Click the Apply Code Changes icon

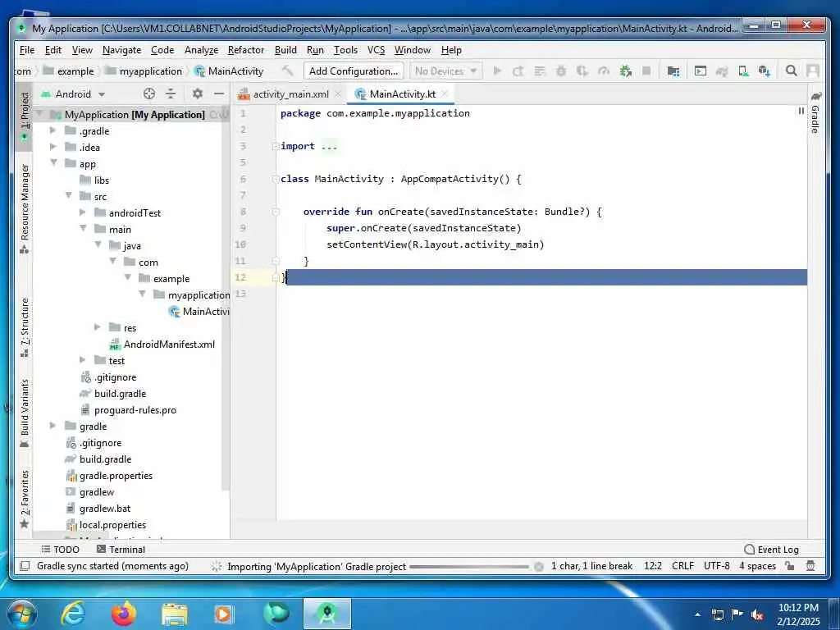tap(540, 71)
